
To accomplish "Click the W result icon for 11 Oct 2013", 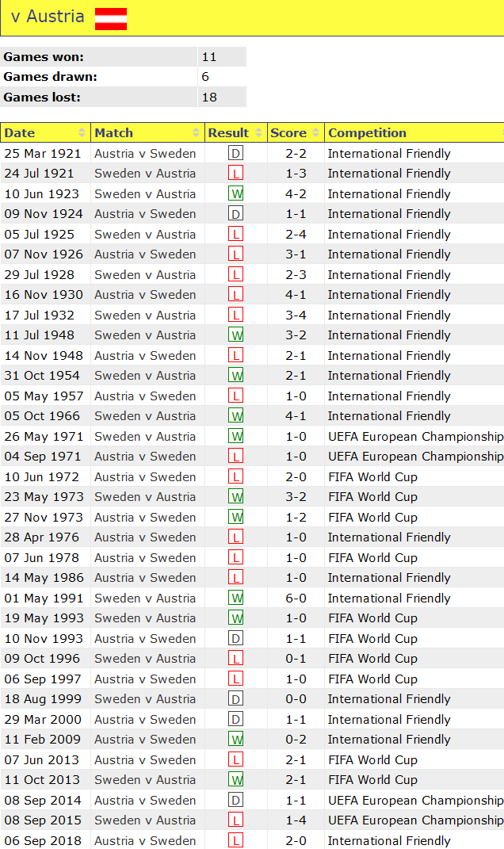I will pyautogui.click(x=235, y=780).
